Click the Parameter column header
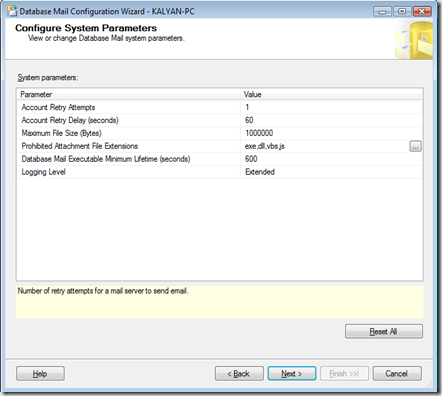 129,94
